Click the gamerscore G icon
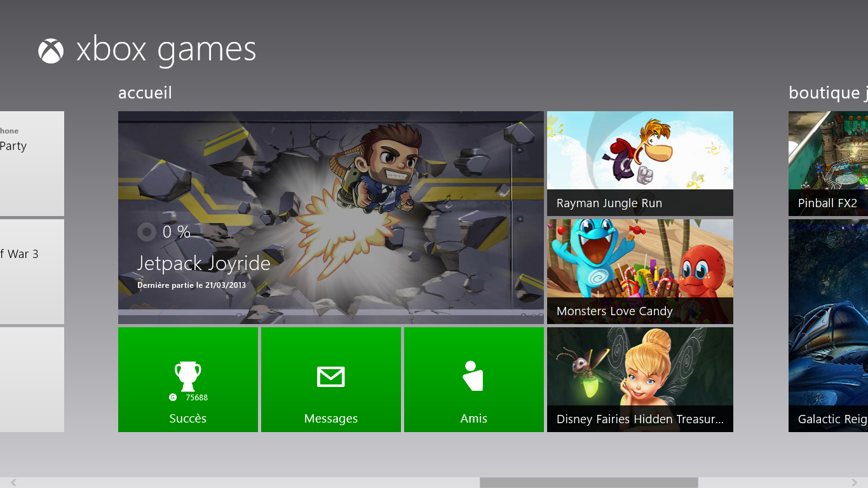The height and width of the screenshot is (488, 868). coord(173,398)
